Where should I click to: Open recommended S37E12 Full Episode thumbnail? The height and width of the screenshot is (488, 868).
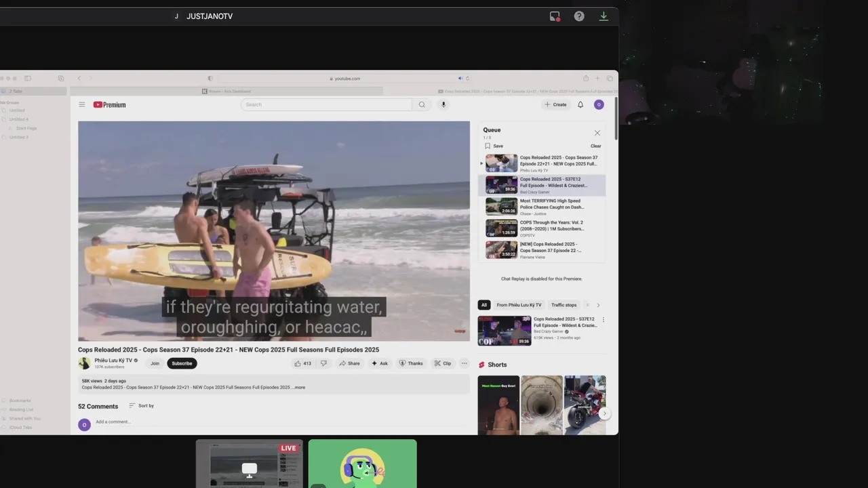coord(505,331)
